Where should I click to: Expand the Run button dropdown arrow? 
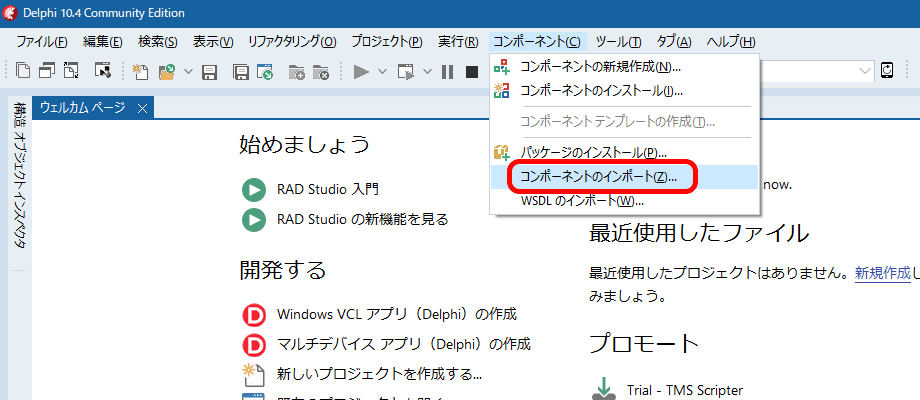(382, 72)
